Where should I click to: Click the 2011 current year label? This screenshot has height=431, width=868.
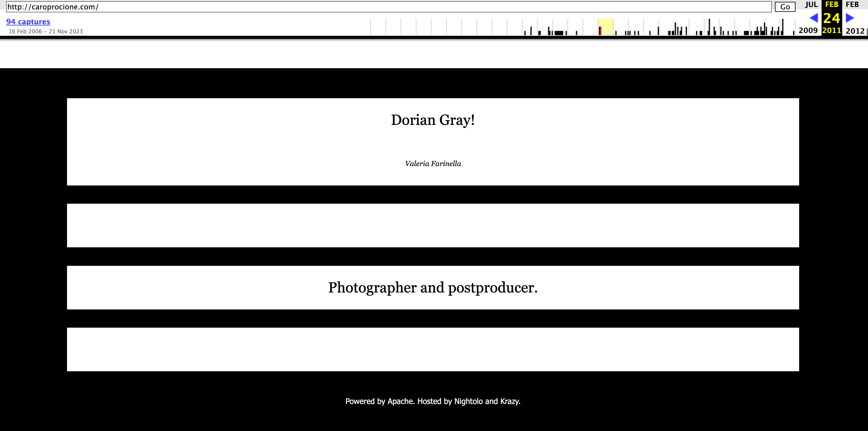click(x=832, y=30)
